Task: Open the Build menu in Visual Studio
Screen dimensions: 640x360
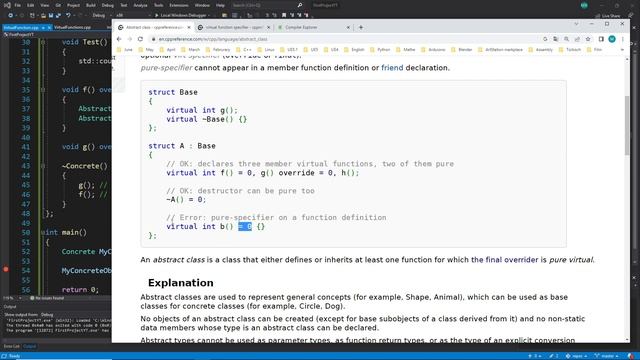Action: (91, 5)
